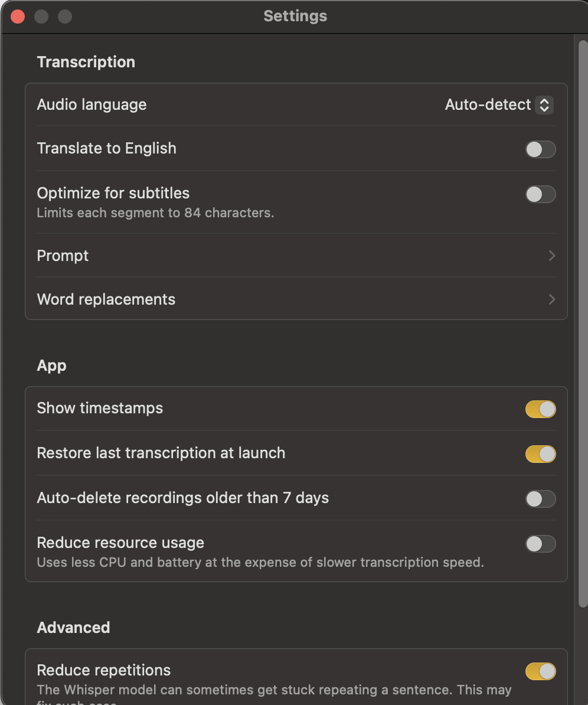Turn off Show timestamps toggle
The image size is (588, 705).
click(x=540, y=409)
